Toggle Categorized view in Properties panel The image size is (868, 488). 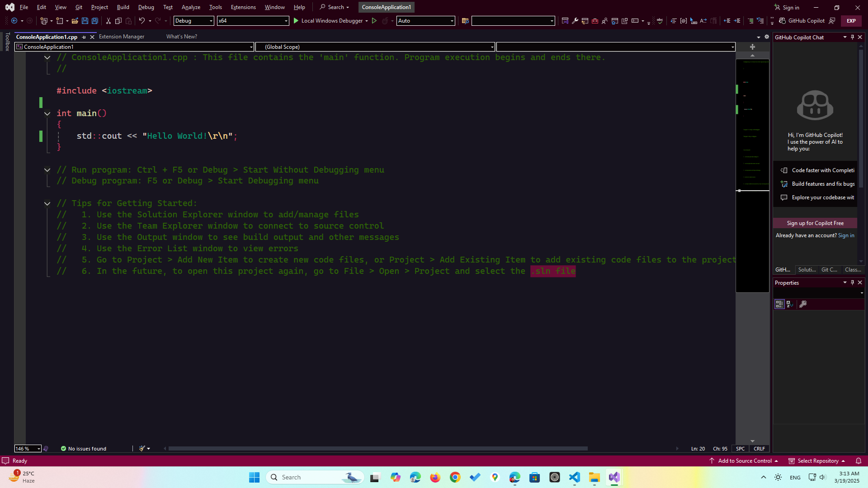click(x=779, y=304)
